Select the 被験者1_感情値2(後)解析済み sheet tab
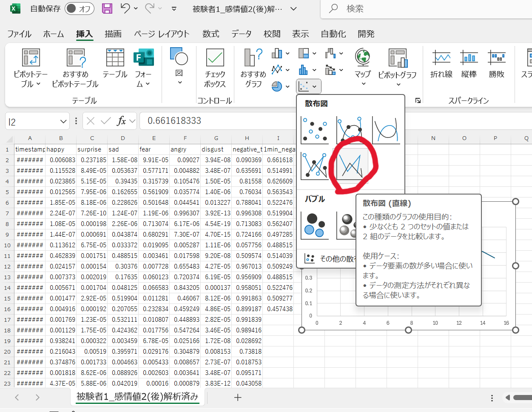The height and width of the screenshot is (412, 532). pos(137,397)
